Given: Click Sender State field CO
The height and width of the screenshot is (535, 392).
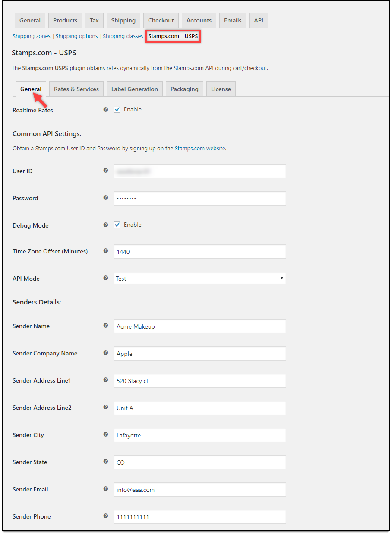Looking at the screenshot, I should [x=200, y=462].
